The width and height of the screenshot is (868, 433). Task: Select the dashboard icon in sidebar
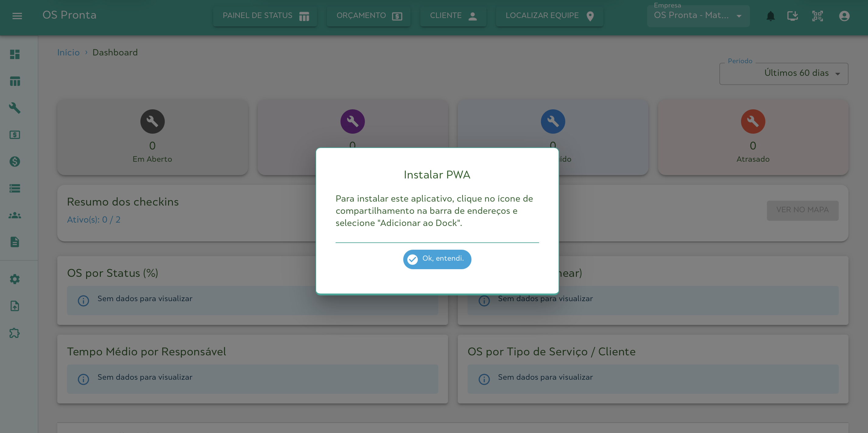tap(15, 54)
